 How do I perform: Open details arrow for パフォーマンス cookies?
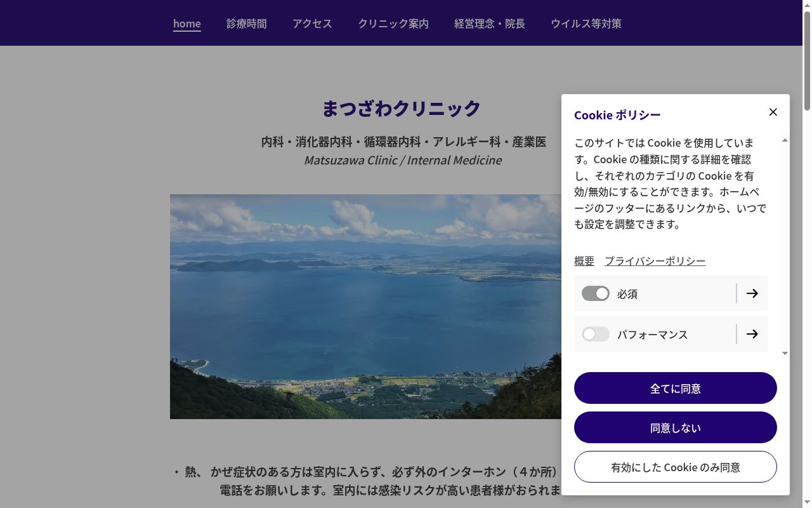(x=752, y=334)
